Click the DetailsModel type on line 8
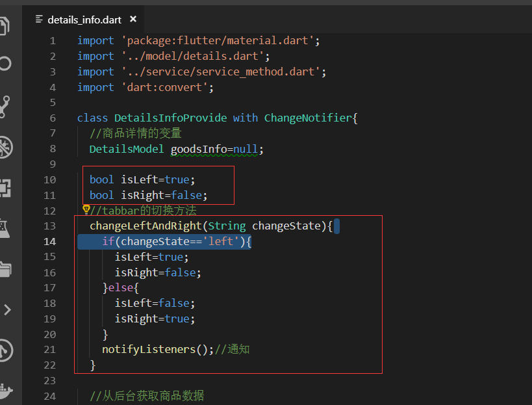 point(127,149)
